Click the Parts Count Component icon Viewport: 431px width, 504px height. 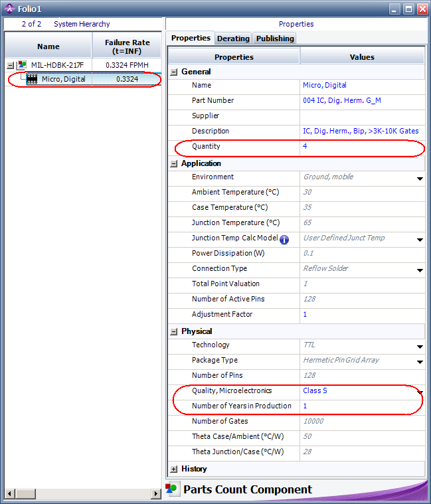tap(173, 490)
